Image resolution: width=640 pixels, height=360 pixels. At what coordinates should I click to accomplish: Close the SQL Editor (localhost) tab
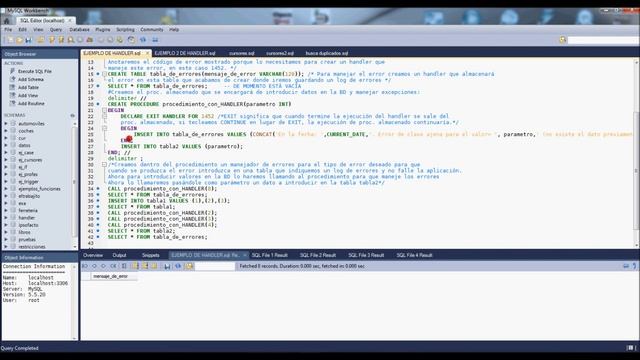point(70,20)
